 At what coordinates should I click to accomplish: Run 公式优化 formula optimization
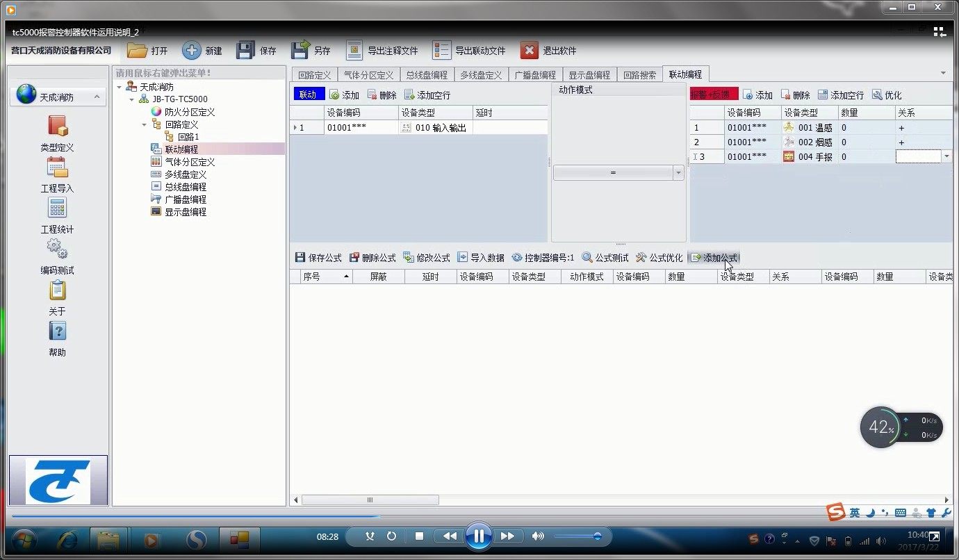[659, 258]
